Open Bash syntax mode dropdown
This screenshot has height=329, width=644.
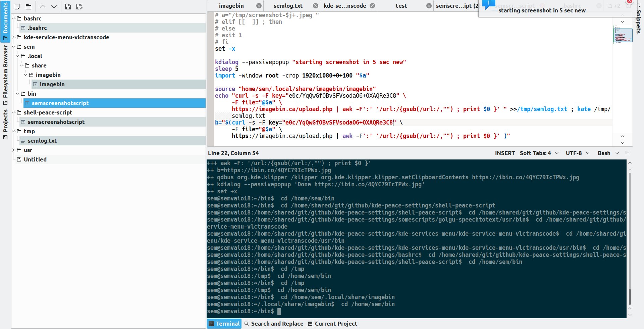608,153
